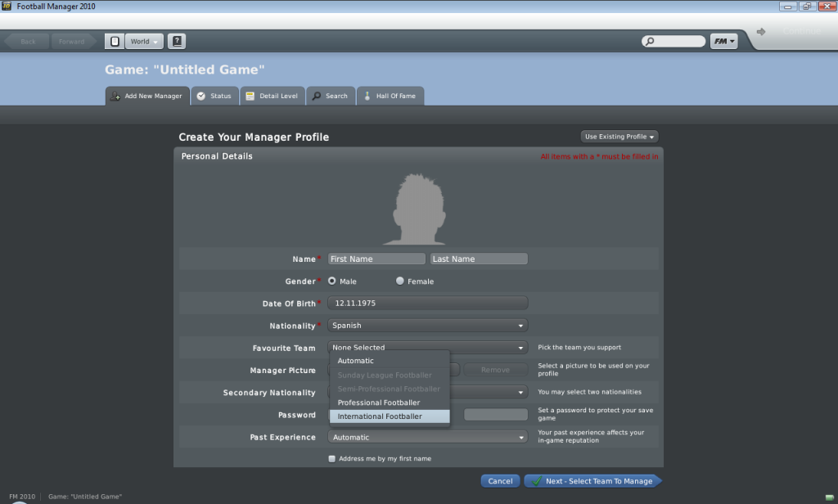This screenshot has width=838, height=504.
Task: Click the Remove picture button
Action: pos(495,370)
